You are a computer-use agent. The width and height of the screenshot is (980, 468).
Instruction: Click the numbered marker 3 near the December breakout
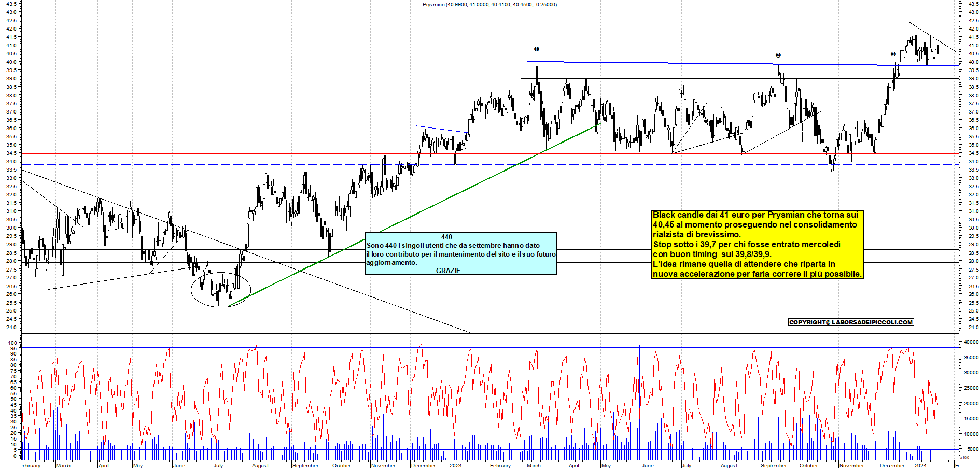coord(893,54)
